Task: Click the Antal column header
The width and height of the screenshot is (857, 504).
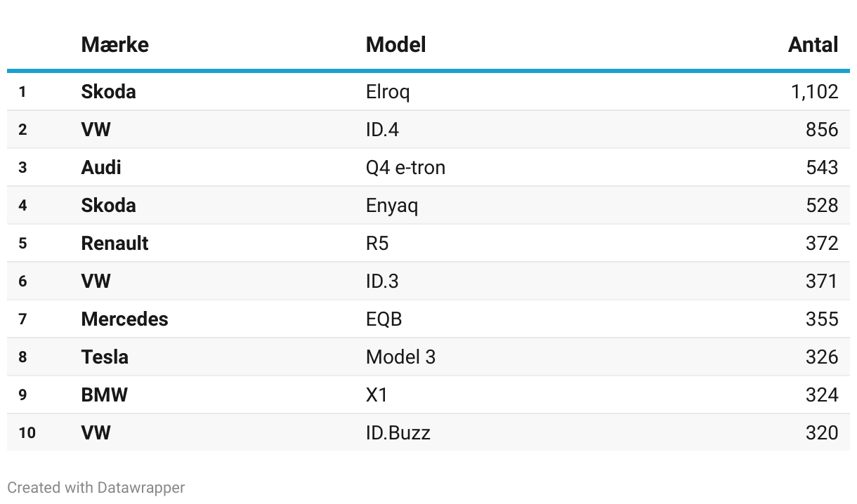Action: [813, 45]
